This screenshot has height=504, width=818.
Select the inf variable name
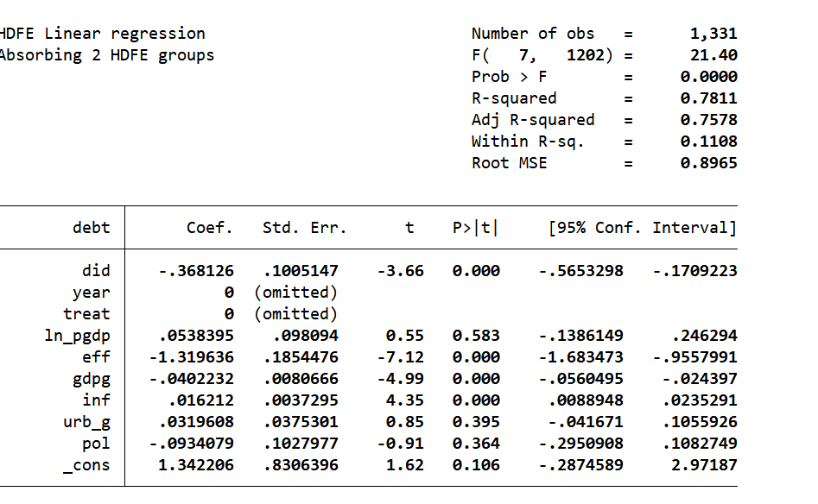pyautogui.click(x=96, y=400)
